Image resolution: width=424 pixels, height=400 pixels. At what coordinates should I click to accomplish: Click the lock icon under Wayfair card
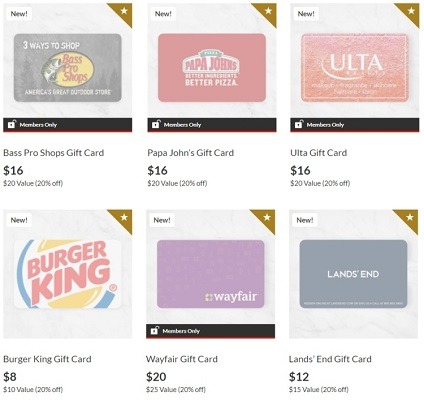(154, 330)
